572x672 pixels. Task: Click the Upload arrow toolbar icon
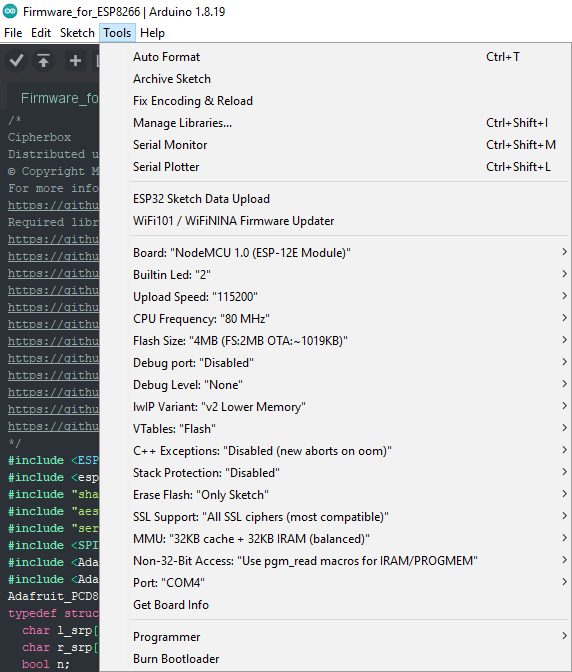coord(43,61)
